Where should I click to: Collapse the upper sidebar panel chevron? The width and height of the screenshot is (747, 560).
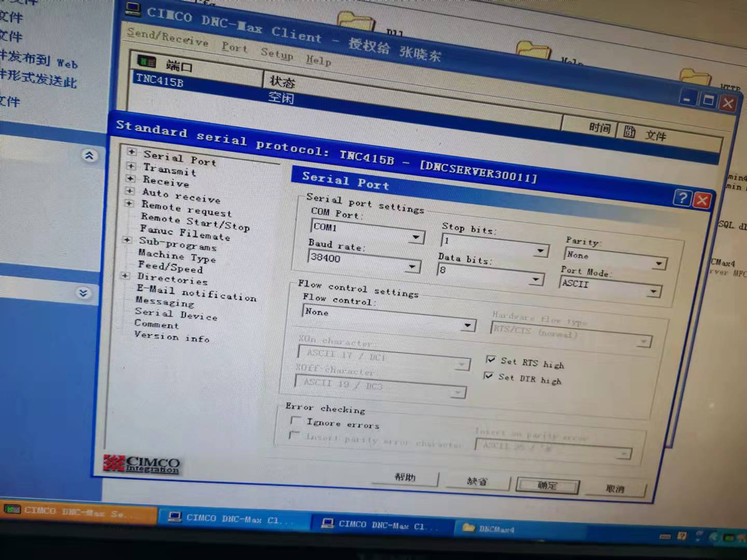[89, 155]
